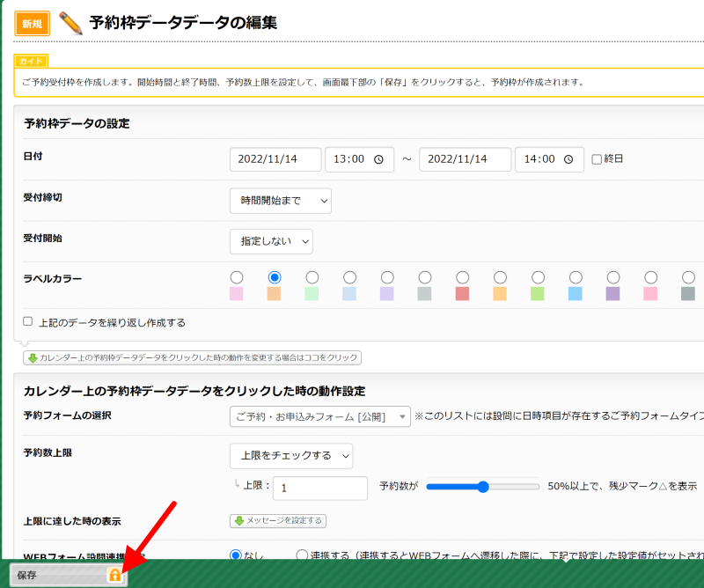Viewport: 704px width, 588px height.
Task: Click the 保存 save button
Action: point(69,575)
